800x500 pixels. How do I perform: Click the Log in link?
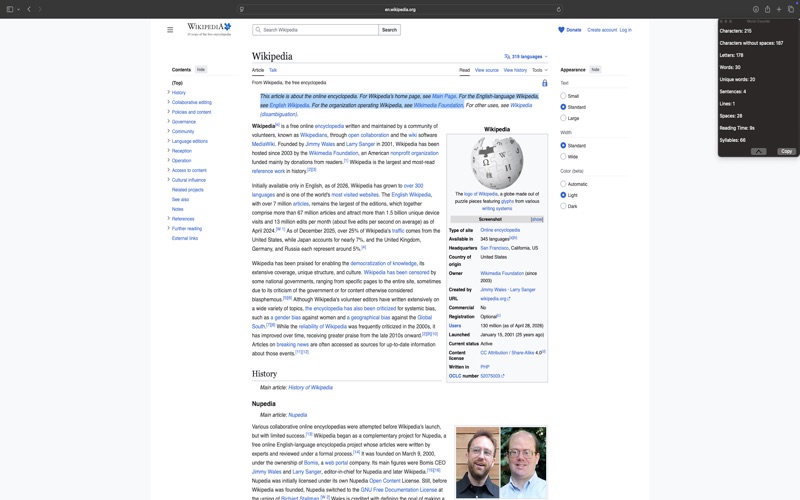[x=626, y=30]
